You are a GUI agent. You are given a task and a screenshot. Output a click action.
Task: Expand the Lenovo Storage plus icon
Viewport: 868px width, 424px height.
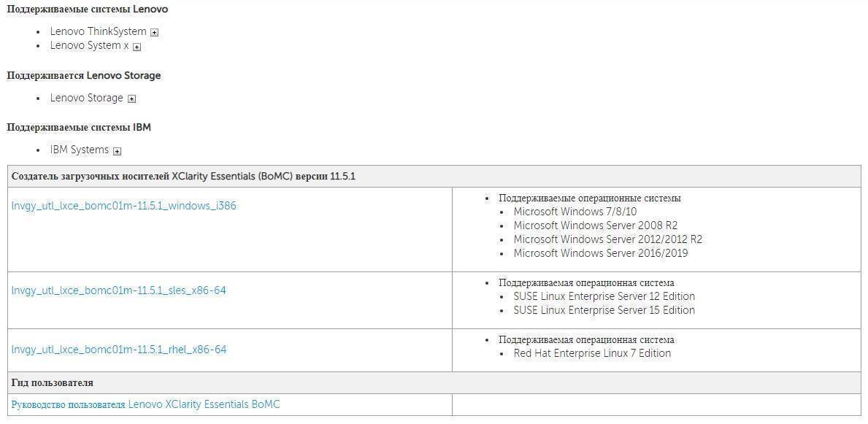click(x=132, y=99)
